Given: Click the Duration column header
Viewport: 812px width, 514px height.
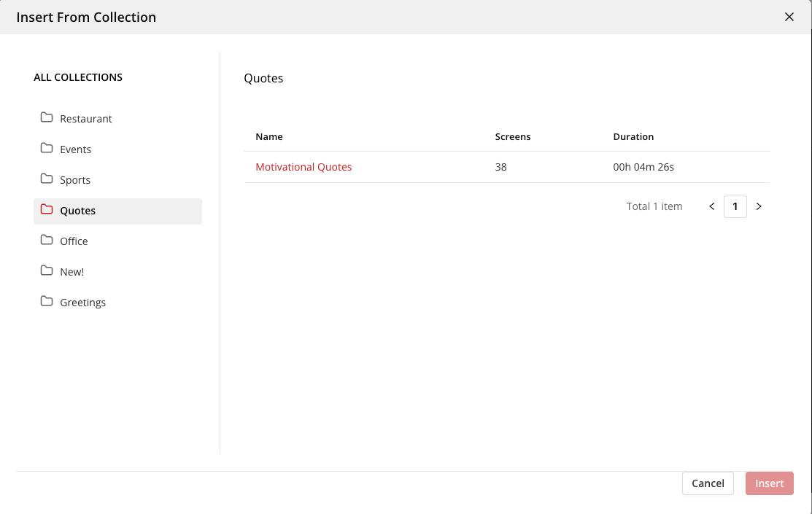Looking at the screenshot, I should tap(633, 136).
